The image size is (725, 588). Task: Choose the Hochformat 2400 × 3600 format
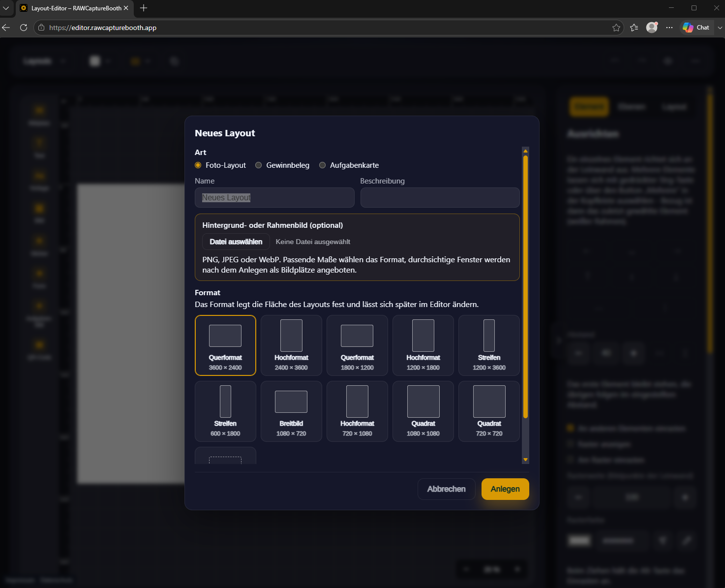click(291, 345)
